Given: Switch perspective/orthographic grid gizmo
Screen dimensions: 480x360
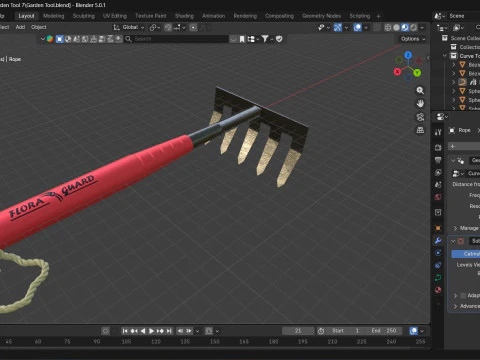Looking at the screenshot, I should (x=420, y=130).
